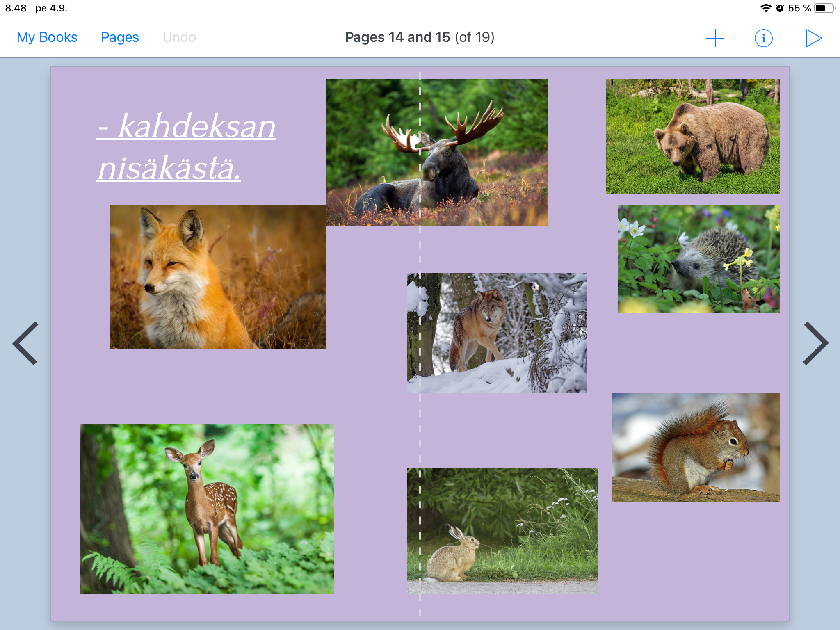Tap the alarm clock status icon
This screenshot has height=630, width=840.
tap(780, 8)
